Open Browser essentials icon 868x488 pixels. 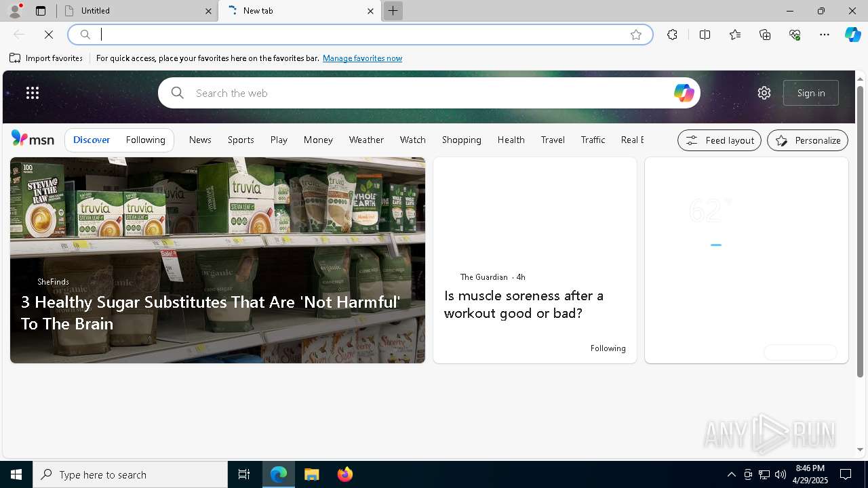pos(795,35)
